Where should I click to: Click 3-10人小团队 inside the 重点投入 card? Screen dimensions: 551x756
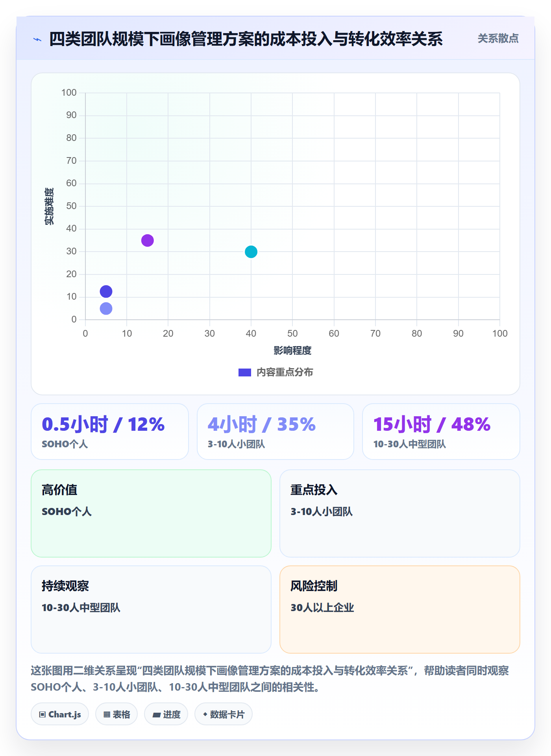[x=322, y=511]
